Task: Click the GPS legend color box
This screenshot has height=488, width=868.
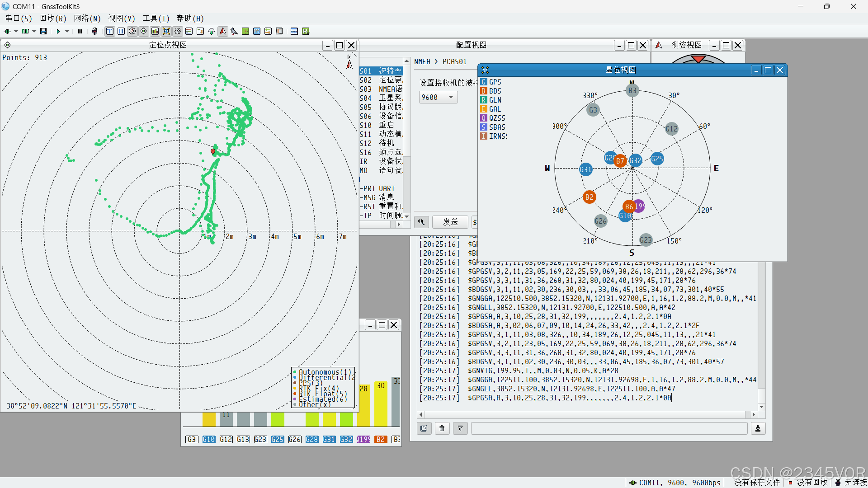Action: coord(484,82)
